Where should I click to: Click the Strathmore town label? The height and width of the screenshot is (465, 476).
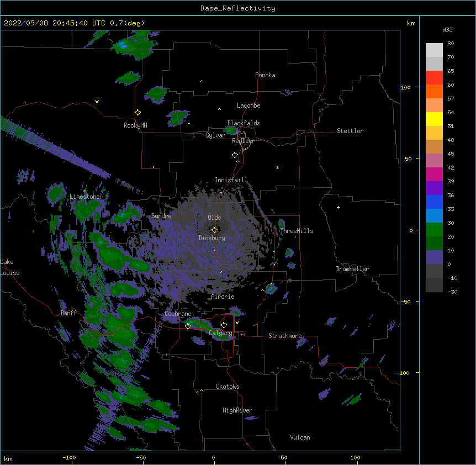tap(285, 336)
